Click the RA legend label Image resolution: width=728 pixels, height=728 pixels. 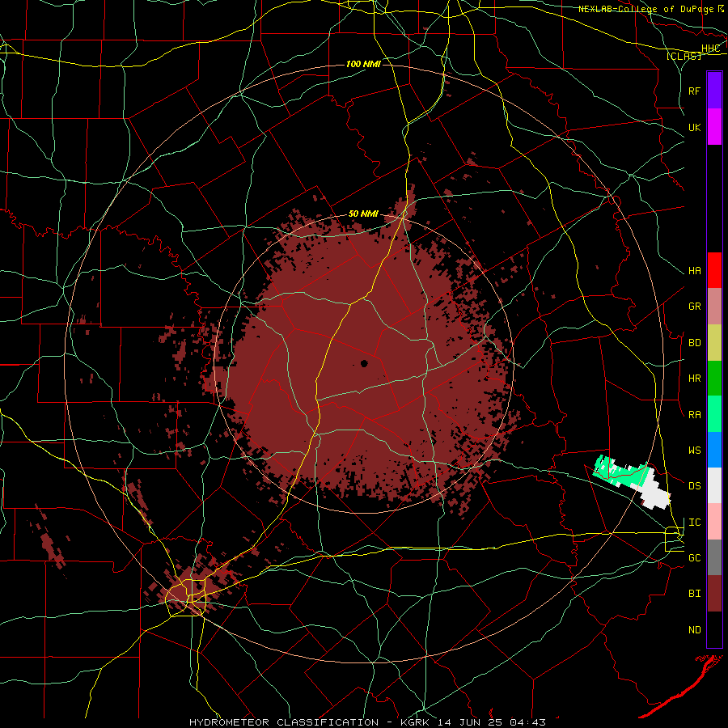pos(695,414)
